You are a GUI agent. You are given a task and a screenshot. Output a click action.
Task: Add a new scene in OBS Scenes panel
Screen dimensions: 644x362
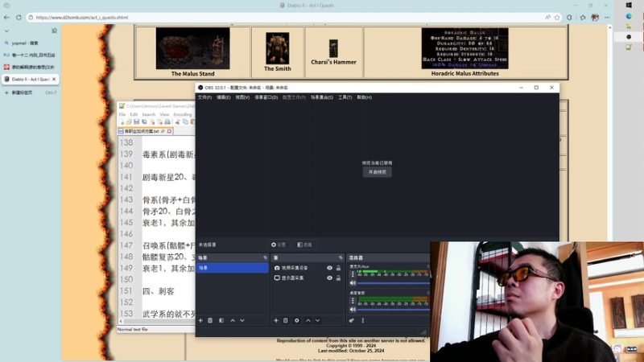(200, 320)
